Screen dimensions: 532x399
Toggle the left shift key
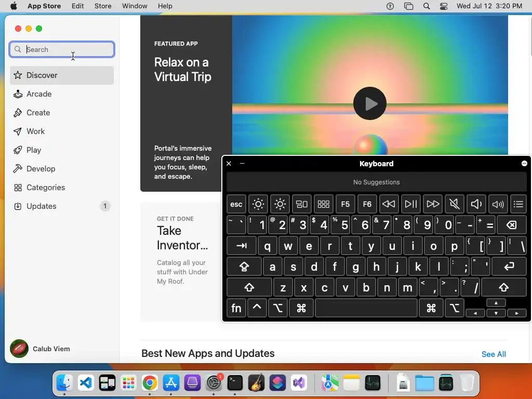tap(249, 287)
